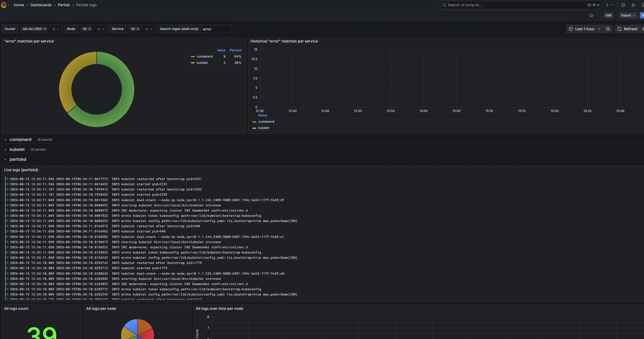Click "error" matches per service panel title

point(29,41)
